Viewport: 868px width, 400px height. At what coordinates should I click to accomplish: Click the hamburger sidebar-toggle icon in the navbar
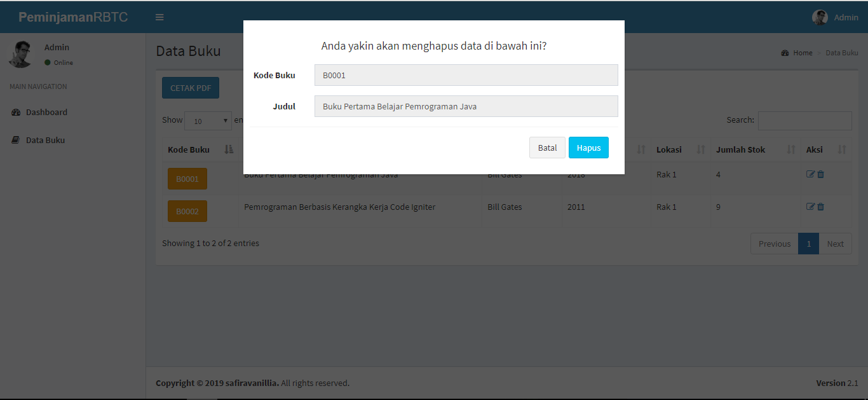[159, 17]
